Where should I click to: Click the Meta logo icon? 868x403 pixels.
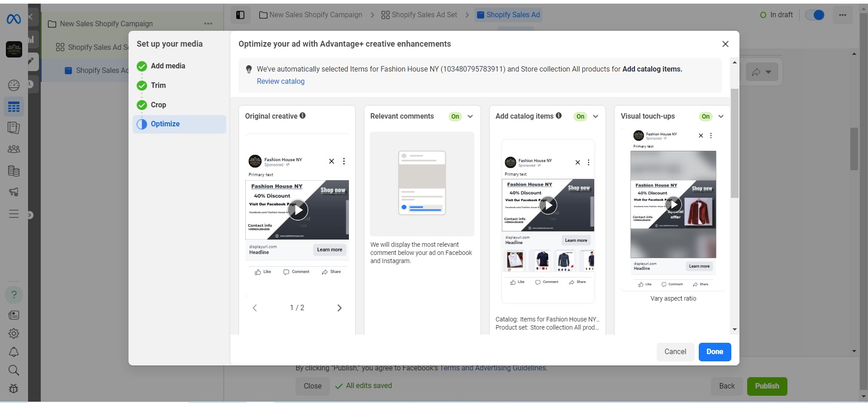[14, 19]
